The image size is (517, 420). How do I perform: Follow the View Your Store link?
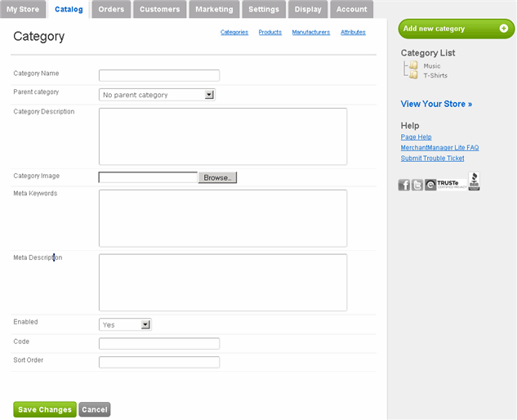pyautogui.click(x=436, y=105)
